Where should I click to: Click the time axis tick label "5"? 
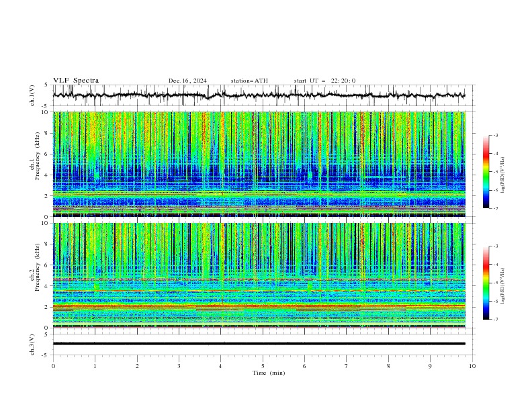click(x=263, y=366)
